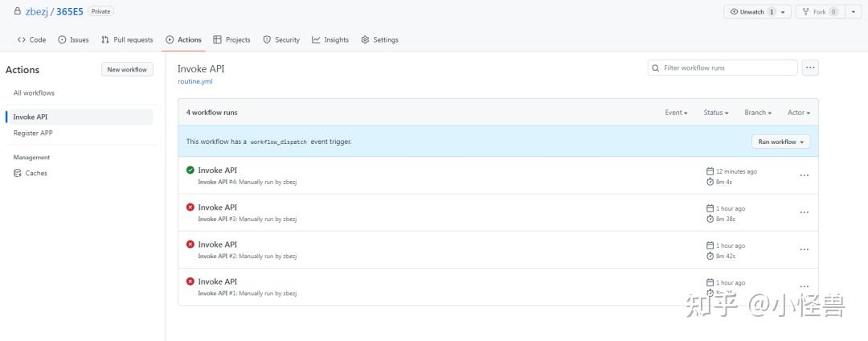Open three-dot menu for Invoke API #2
The height and width of the screenshot is (341, 868).
click(804, 249)
